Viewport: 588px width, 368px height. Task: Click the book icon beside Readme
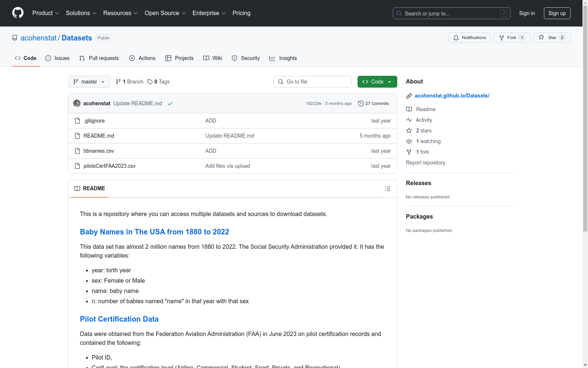pos(409,109)
